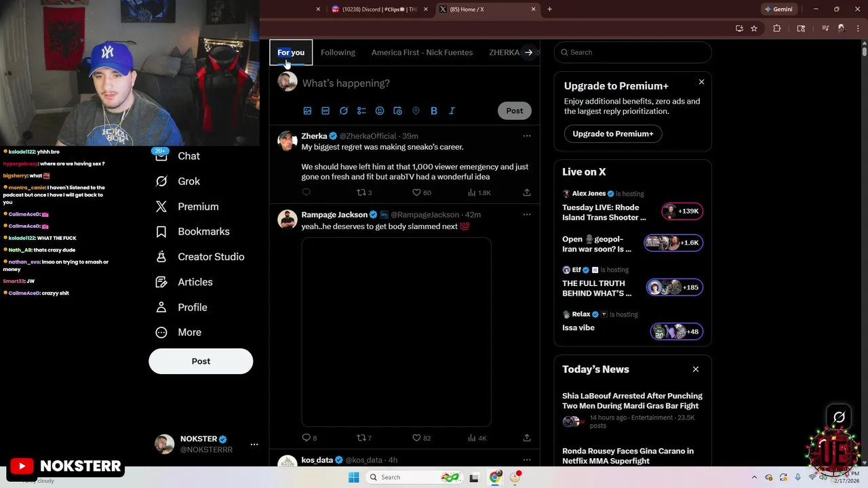Open More options in the sidebar
The image size is (868, 488).
pos(178,332)
